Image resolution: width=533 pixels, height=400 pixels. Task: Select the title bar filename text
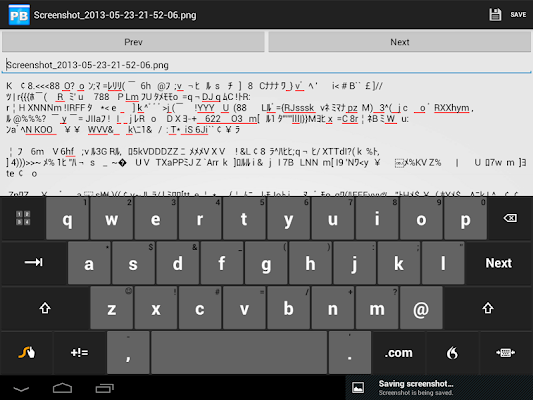(115, 15)
